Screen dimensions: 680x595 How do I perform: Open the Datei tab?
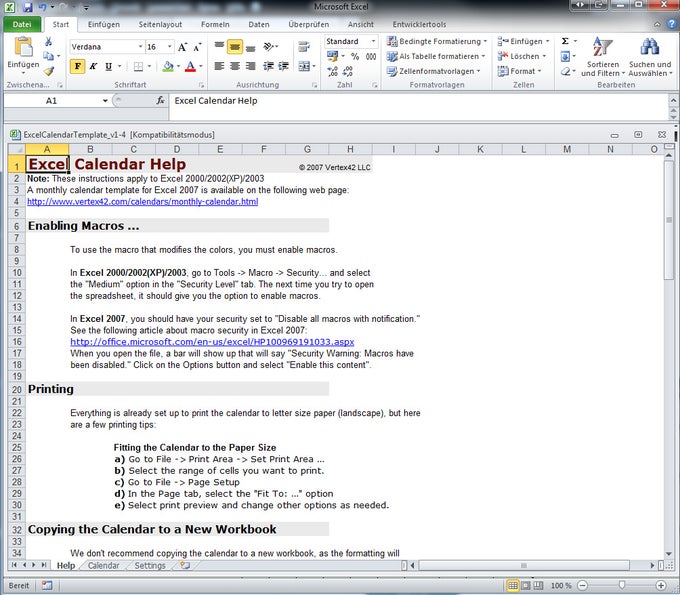click(22, 24)
